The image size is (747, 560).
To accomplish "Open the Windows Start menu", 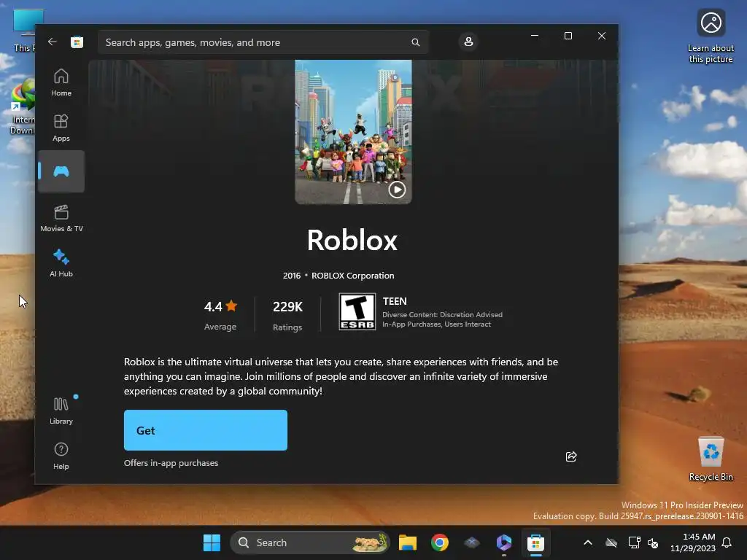I will click(212, 542).
